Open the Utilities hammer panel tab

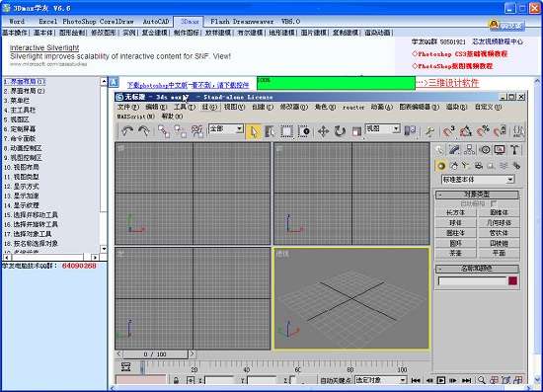pos(514,150)
